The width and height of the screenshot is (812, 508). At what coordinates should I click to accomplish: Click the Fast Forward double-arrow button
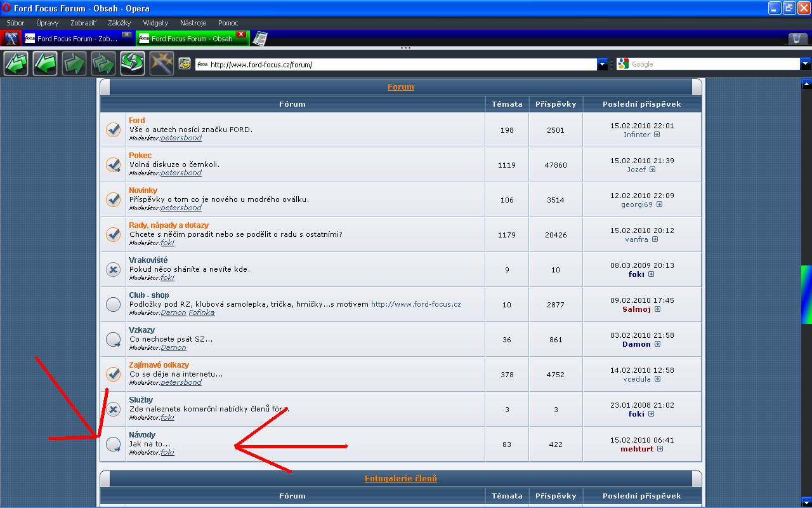pyautogui.click(x=103, y=64)
